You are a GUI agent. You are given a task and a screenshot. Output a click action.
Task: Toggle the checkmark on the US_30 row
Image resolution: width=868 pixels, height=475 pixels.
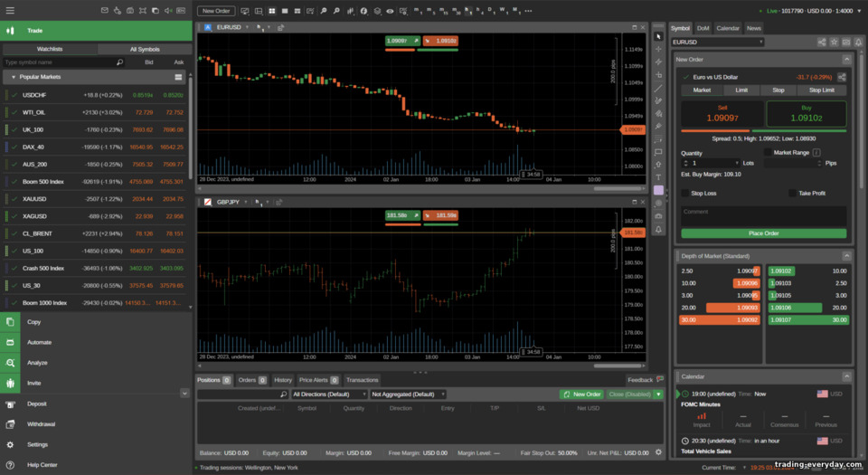pyautogui.click(x=14, y=286)
